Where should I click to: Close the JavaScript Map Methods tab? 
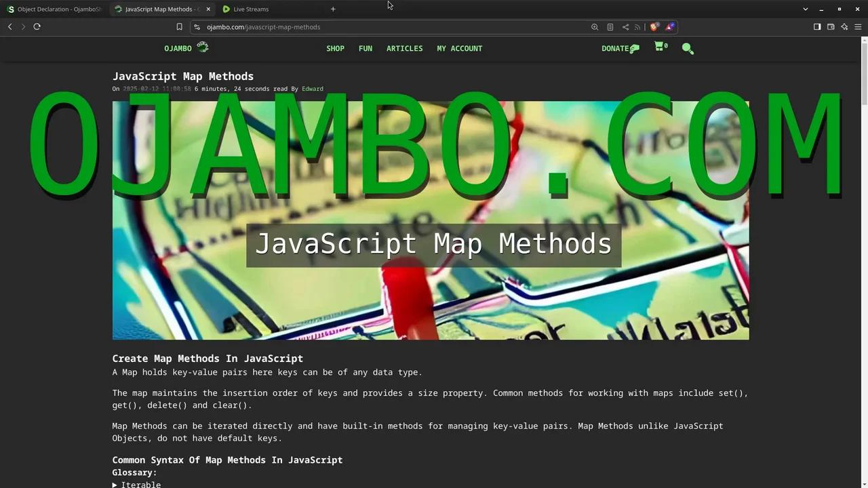click(208, 9)
